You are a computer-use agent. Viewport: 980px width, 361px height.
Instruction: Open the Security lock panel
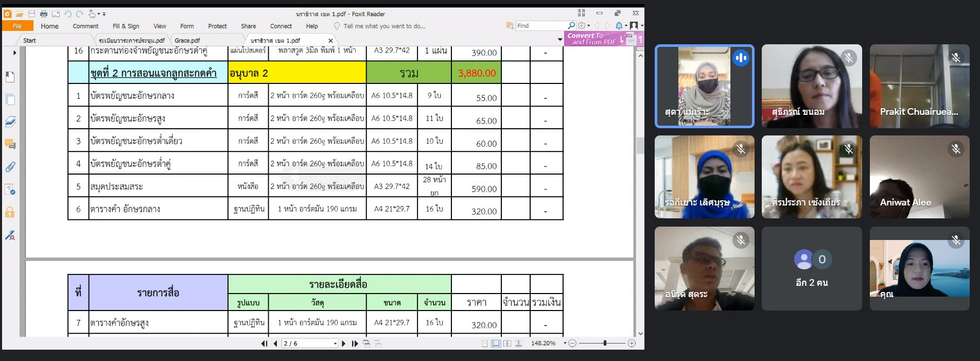pos(10,212)
